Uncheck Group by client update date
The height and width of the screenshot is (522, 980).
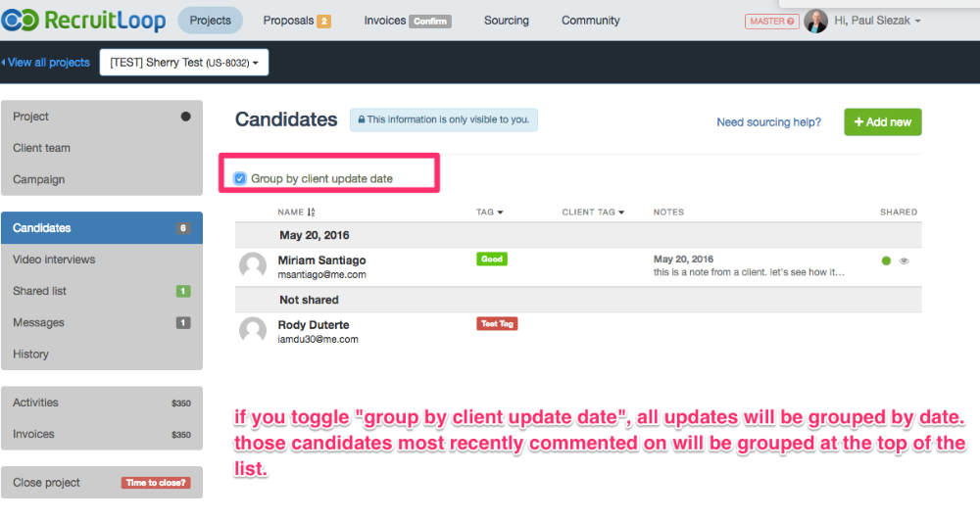click(239, 178)
